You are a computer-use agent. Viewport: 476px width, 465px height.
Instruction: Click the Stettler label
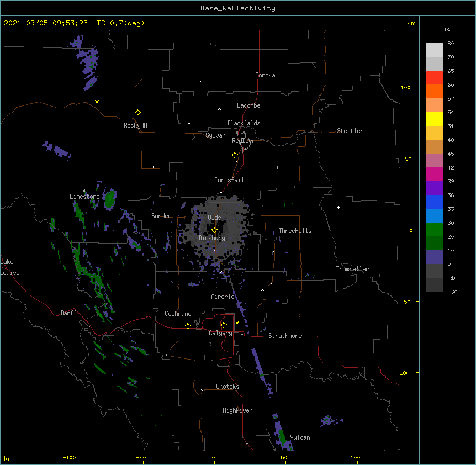[350, 131]
